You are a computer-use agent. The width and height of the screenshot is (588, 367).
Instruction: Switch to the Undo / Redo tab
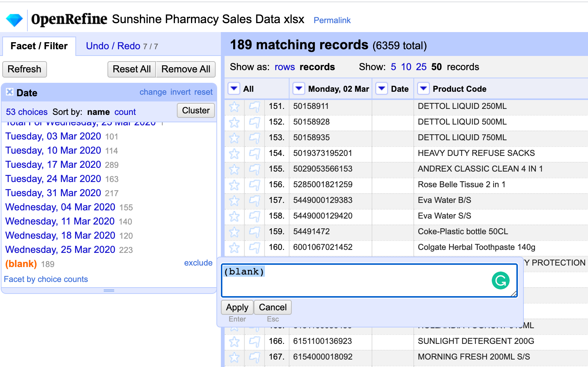click(113, 46)
